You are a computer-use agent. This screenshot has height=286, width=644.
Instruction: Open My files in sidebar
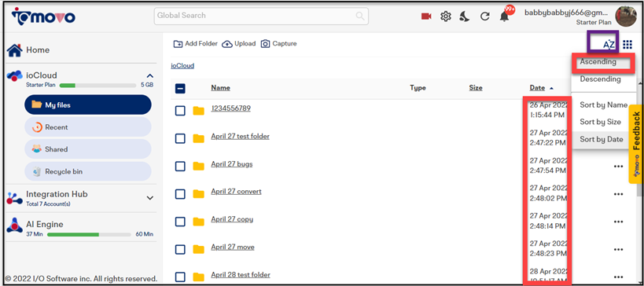coord(88,105)
